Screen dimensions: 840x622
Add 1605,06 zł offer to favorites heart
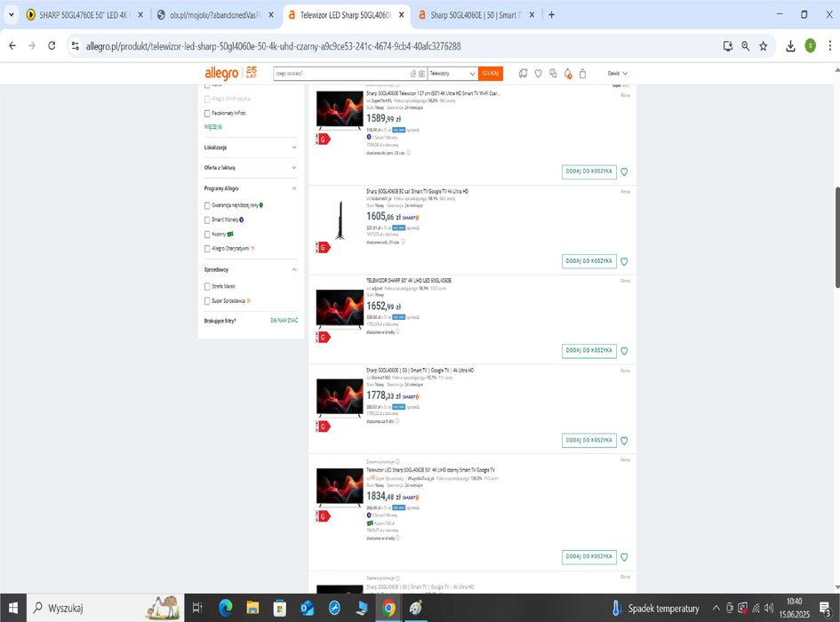(x=624, y=261)
